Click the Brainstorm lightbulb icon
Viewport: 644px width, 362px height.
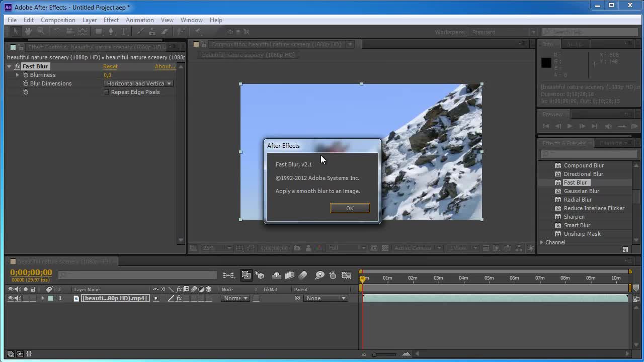point(320,275)
